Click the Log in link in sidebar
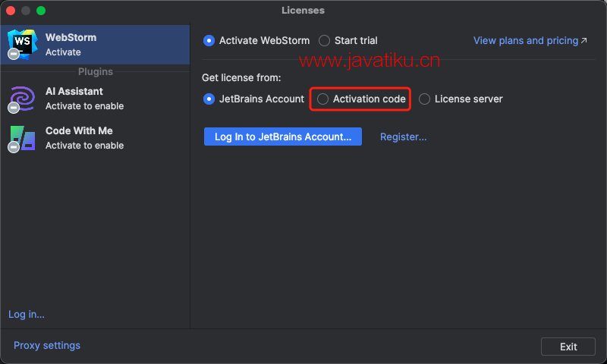This screenshot has width=607, height=364. click(x=27, y=314)
